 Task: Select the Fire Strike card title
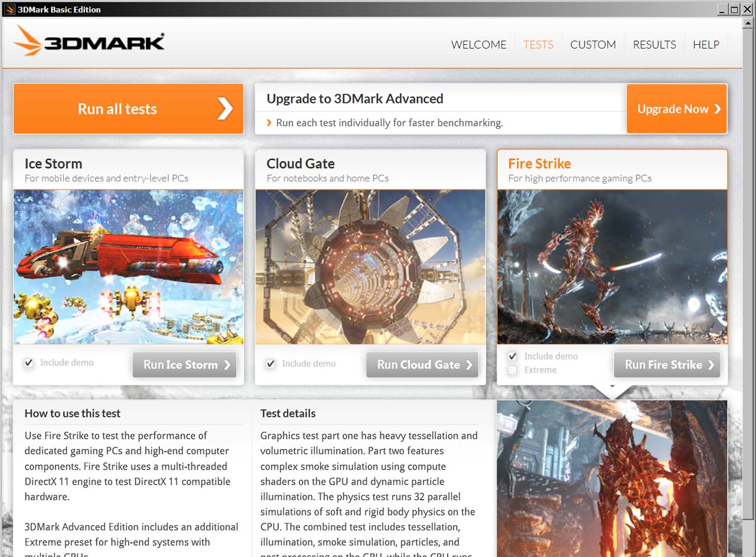point(539,164)
